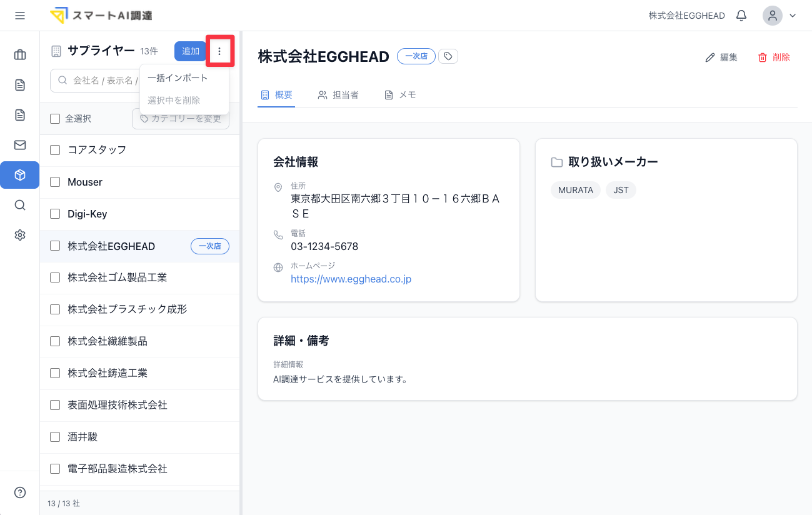Click the 一次店 badge beside detail title
Screen dimensions: 812x515
tap(416, 56)
